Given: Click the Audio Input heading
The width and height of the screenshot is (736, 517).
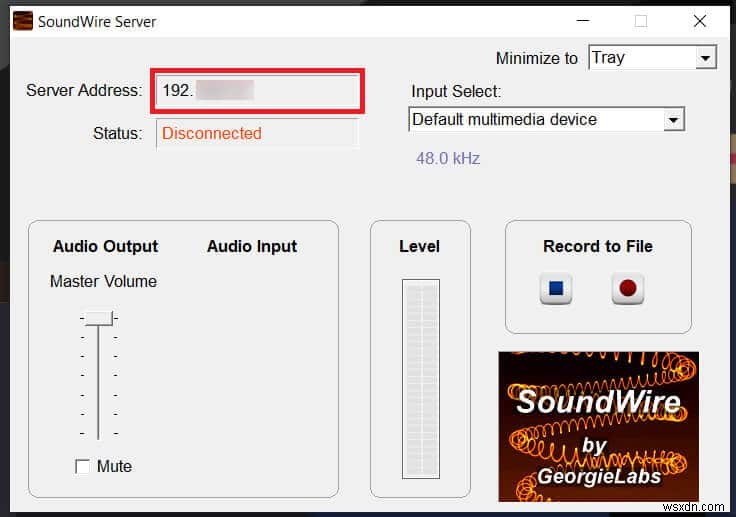Looking at the screenshot, I should (252, 246).
